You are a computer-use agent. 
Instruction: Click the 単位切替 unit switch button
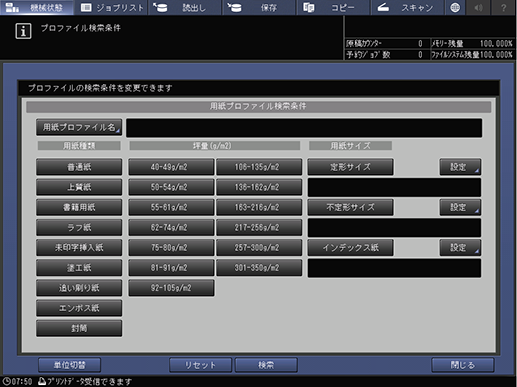[69, 365]
